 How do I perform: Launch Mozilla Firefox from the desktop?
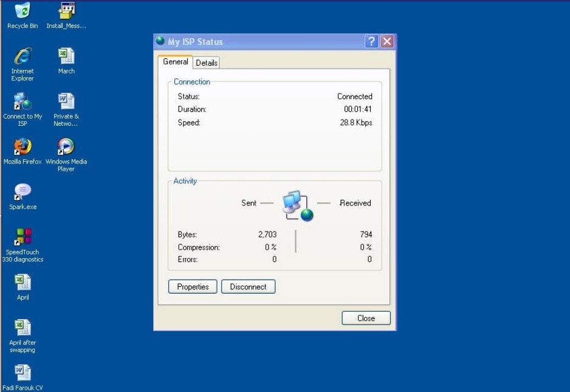click(22, 146)
